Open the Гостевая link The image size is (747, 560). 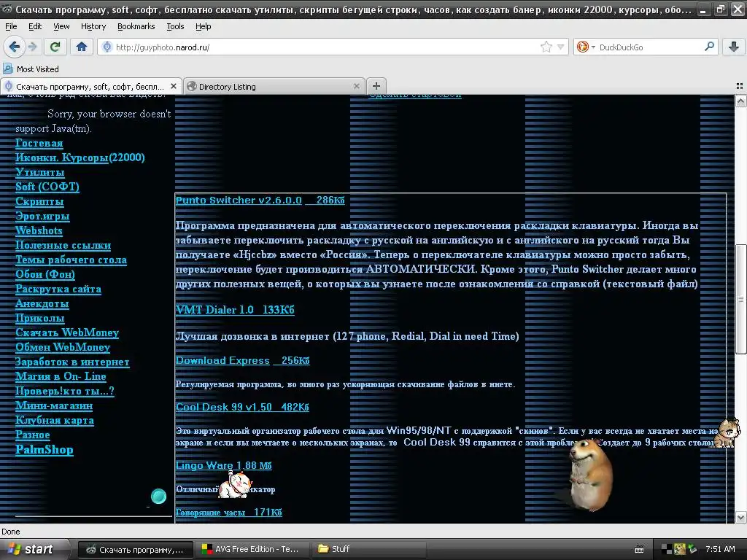39,144
